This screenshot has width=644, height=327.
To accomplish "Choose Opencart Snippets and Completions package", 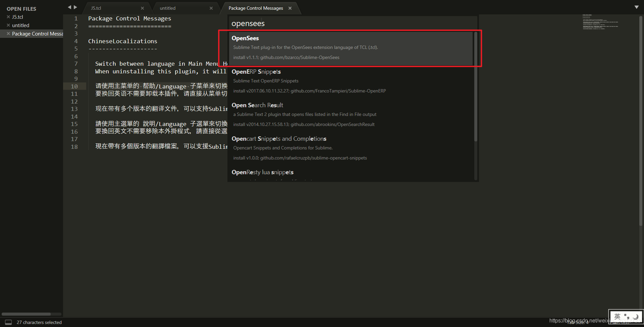I will coord(351,149).
